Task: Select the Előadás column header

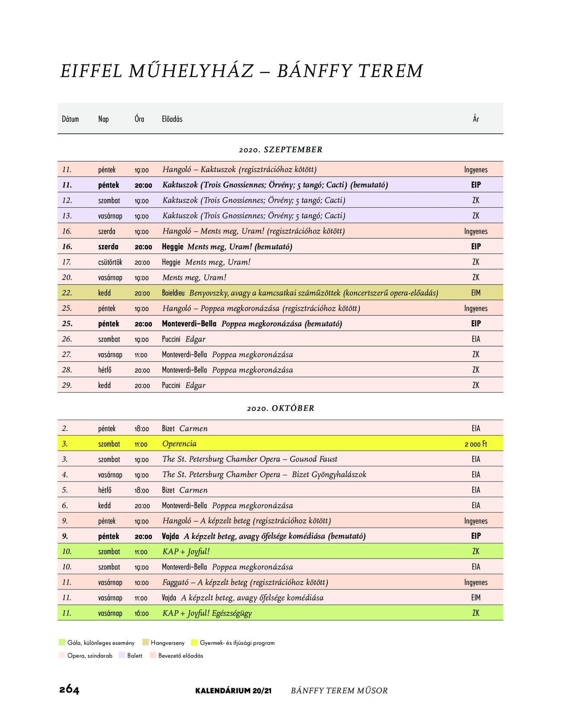Action: click(172, 119)
